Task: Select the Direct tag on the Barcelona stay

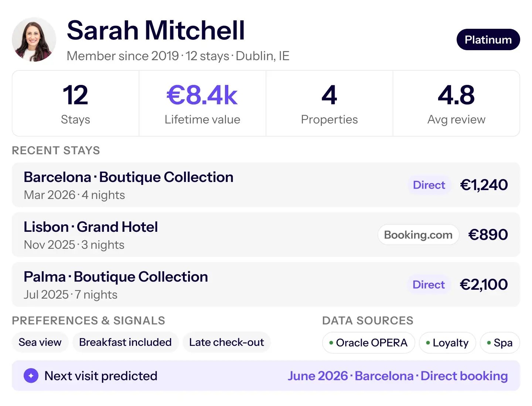Action: [x=429, y=185]
